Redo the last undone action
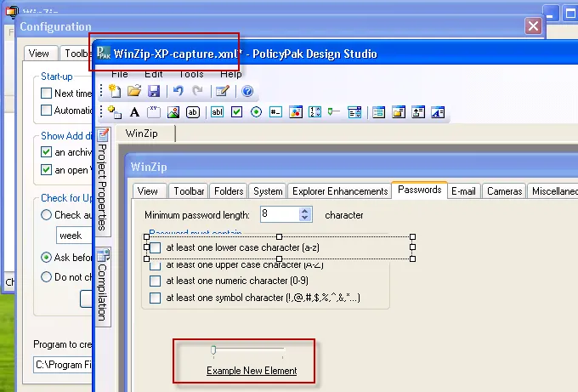Image resolution: width=578 pixels, height=392 pixels. 197,91
